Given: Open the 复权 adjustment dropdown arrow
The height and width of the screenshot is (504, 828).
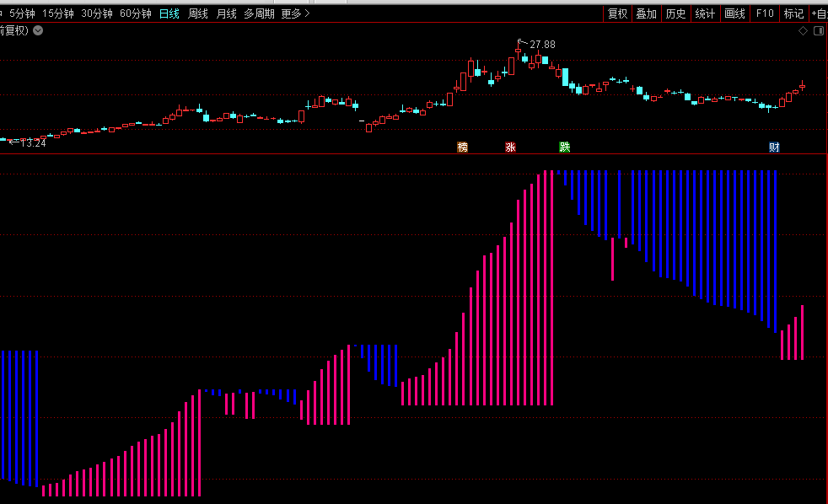Looking at the screenshot, I should tap(38, 30).
